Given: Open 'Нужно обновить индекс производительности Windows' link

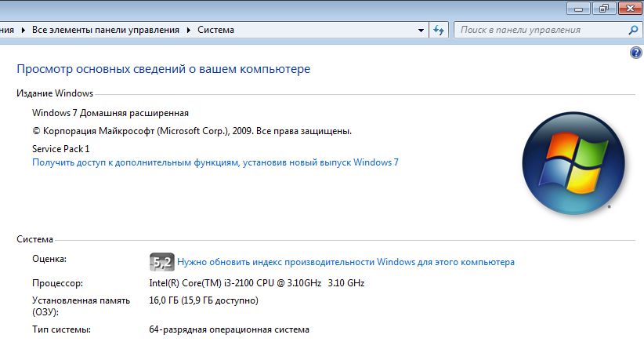Looking at the screenshot, I should (x=346, y=261).
